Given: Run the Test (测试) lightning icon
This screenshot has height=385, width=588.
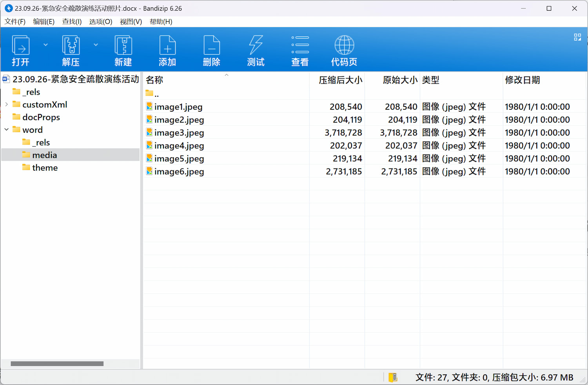Looking at the screenshot, I should (256, 50).
